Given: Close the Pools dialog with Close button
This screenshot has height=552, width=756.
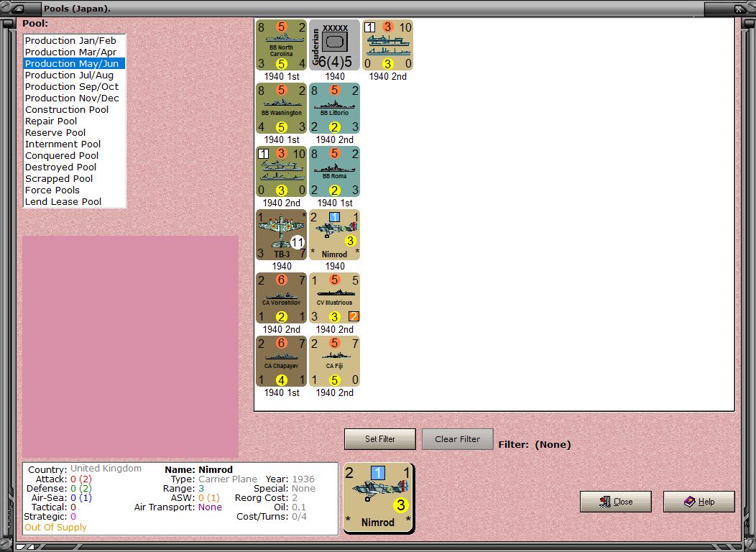Looking at the screenshot, I should pos(616,502).
